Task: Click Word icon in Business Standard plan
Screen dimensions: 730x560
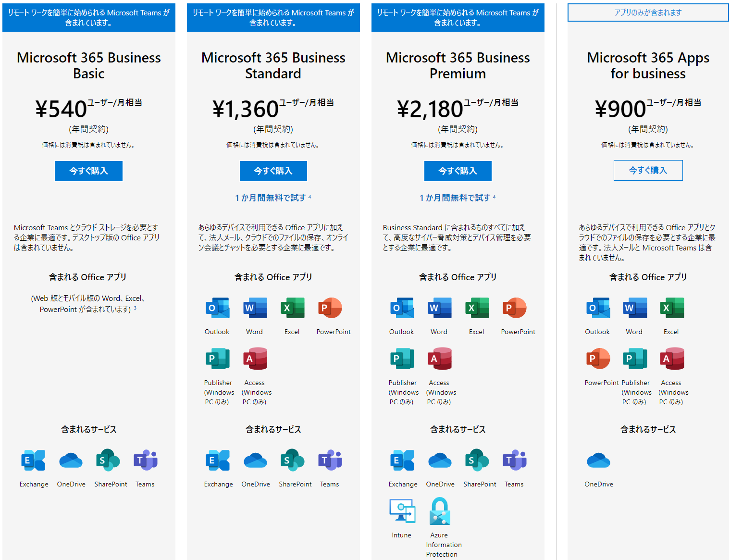Action: [x=255, y=308]
